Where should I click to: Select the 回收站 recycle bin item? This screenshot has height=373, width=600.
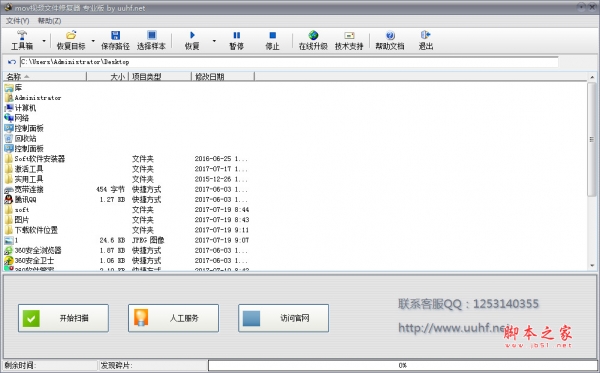pyautogui.click(x=20, y=138)
